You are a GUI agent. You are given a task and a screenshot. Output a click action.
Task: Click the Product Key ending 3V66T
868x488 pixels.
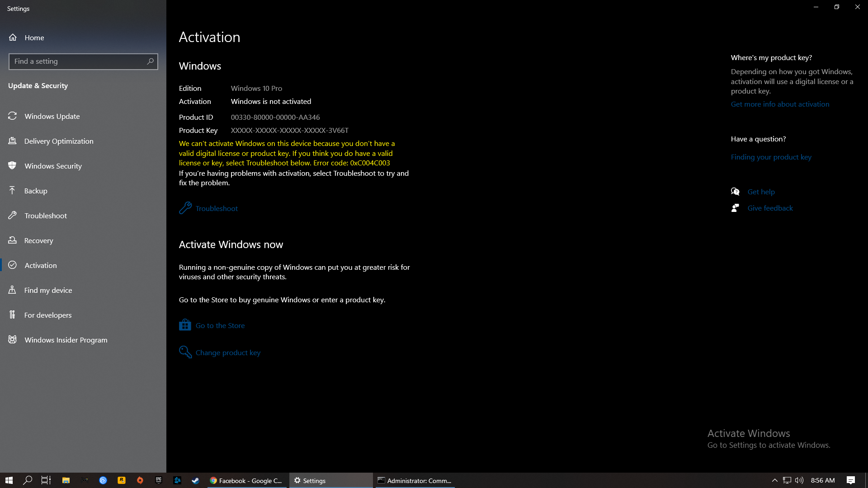[x=290, y=130]
